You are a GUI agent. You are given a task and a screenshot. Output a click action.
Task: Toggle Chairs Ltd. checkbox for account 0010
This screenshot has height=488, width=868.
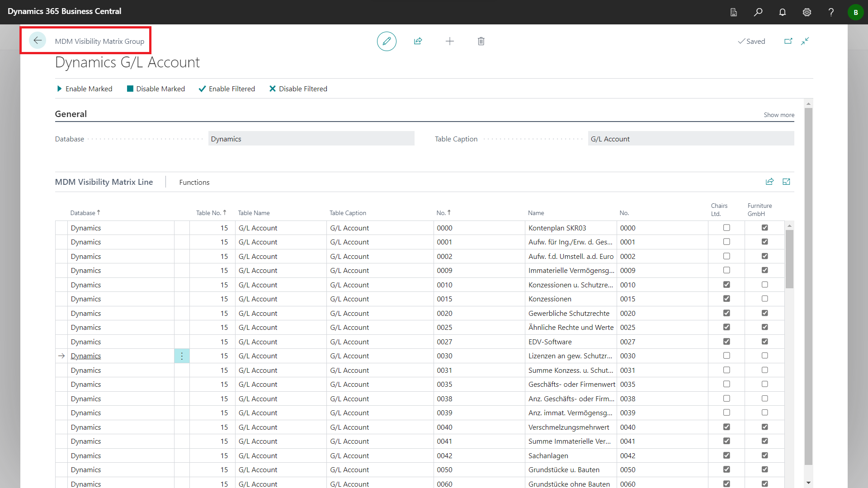click(x=726, y=285)
